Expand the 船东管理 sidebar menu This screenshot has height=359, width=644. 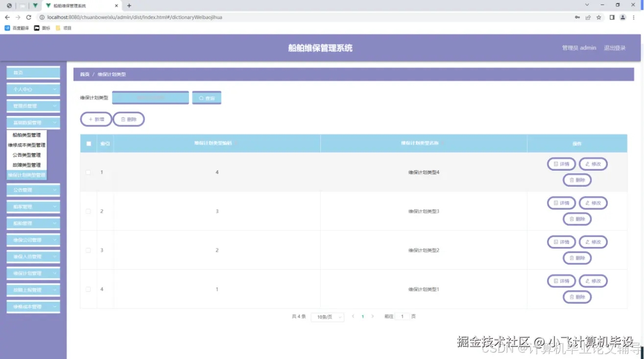tap(33, 206)
